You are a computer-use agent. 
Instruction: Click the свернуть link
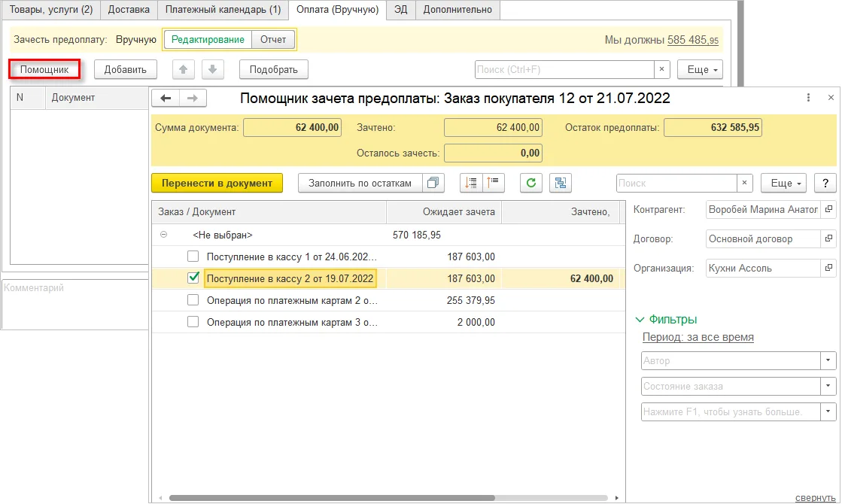815,497
